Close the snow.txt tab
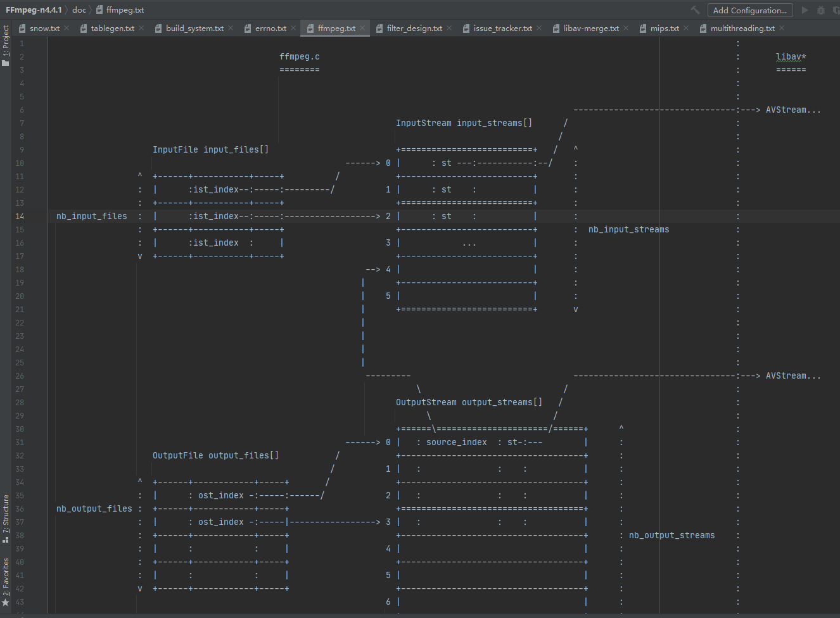The width and height of the screenshot is (840, 618). (67, 28)
